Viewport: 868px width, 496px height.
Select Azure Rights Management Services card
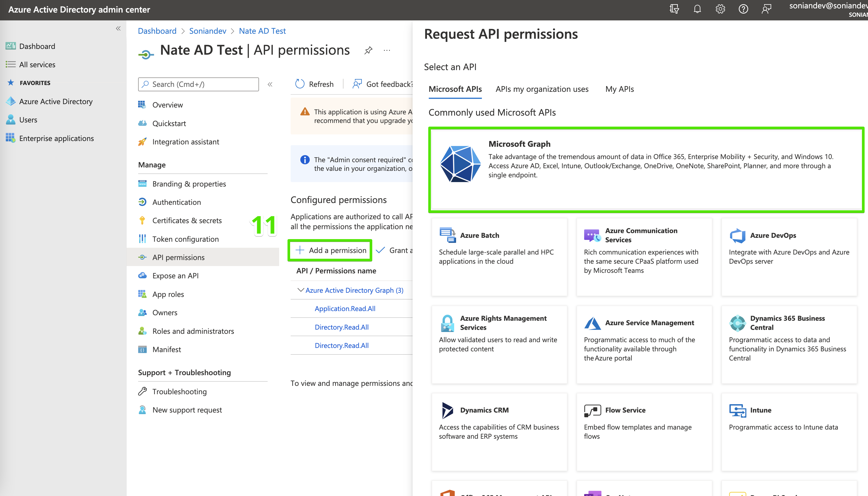tap(499, 345)
